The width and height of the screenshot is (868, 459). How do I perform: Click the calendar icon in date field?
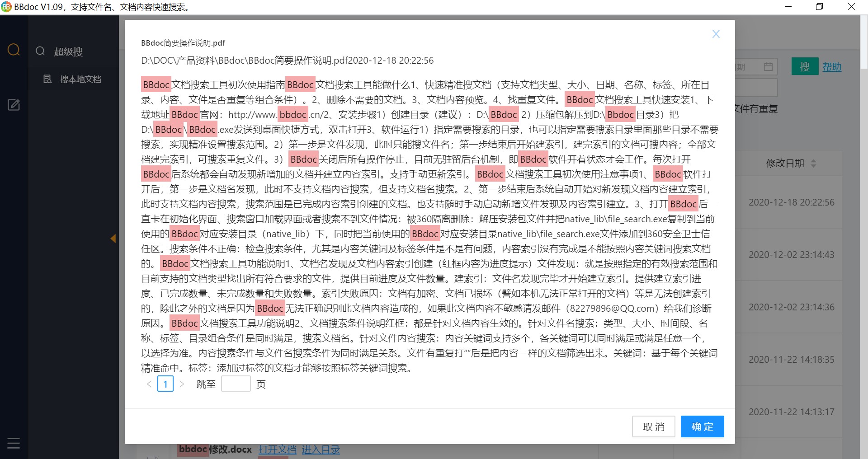click(769, 67)
